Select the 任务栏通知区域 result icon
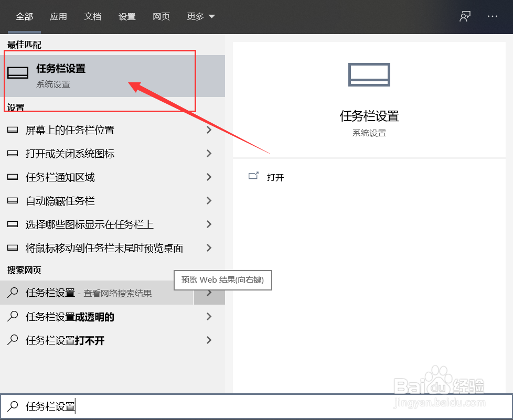 click(x=12, y=177)
